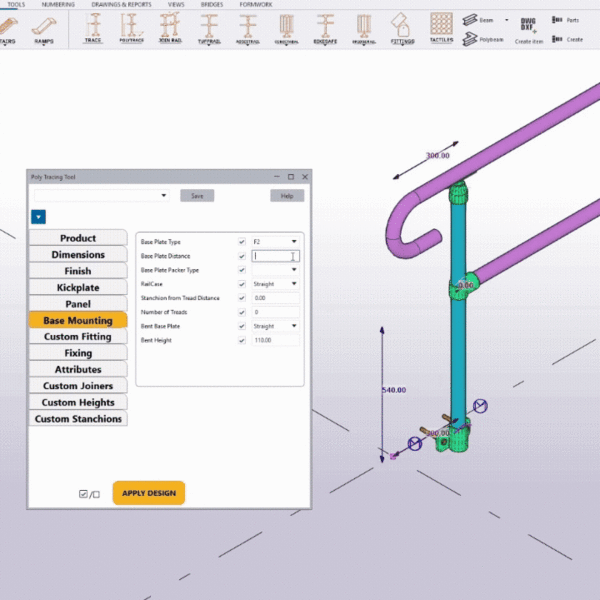Viewport: 600px width, 600px height.
Task: Toggle the RailCase checkbox
Action: (x=241, y=284)
